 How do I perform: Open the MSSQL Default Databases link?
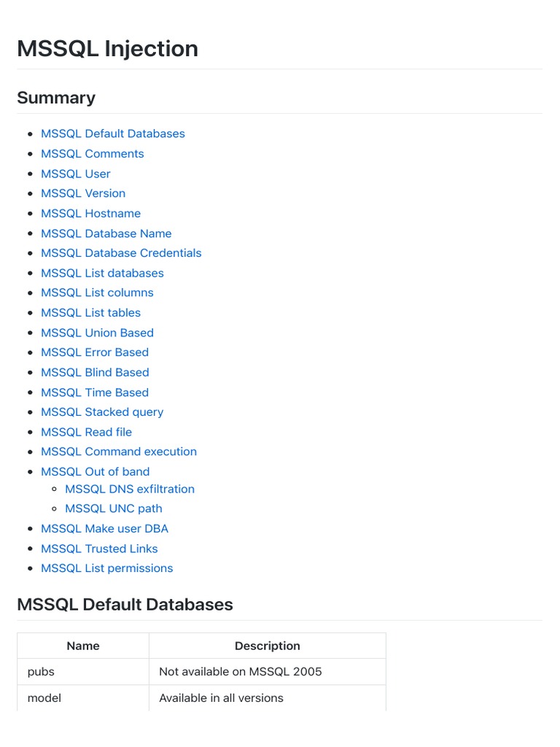coord(112,133)
